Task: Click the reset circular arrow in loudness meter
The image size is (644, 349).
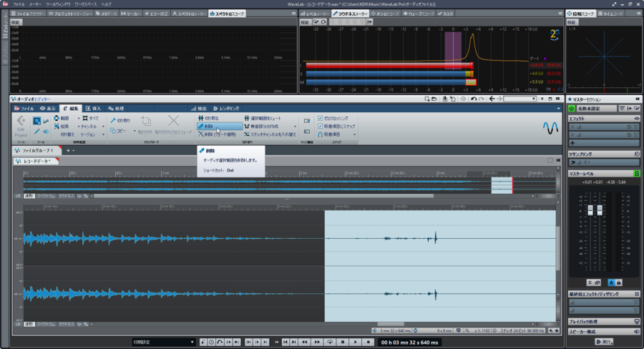Action: click(323, 21)
